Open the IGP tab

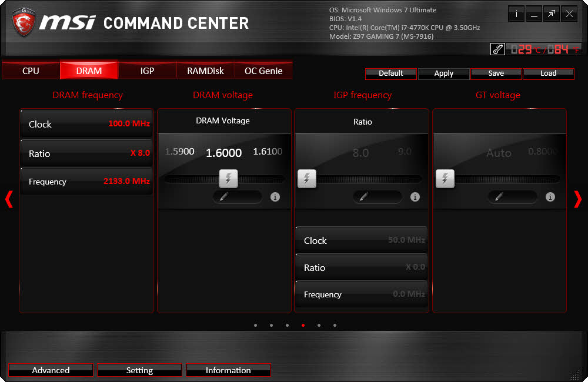coord(147,71)
